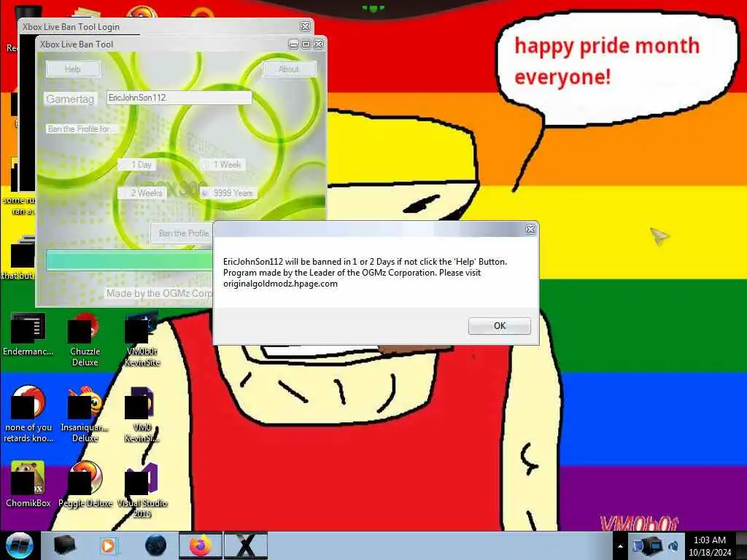Open the Endermanc... desktop icon

pos(28,335)
